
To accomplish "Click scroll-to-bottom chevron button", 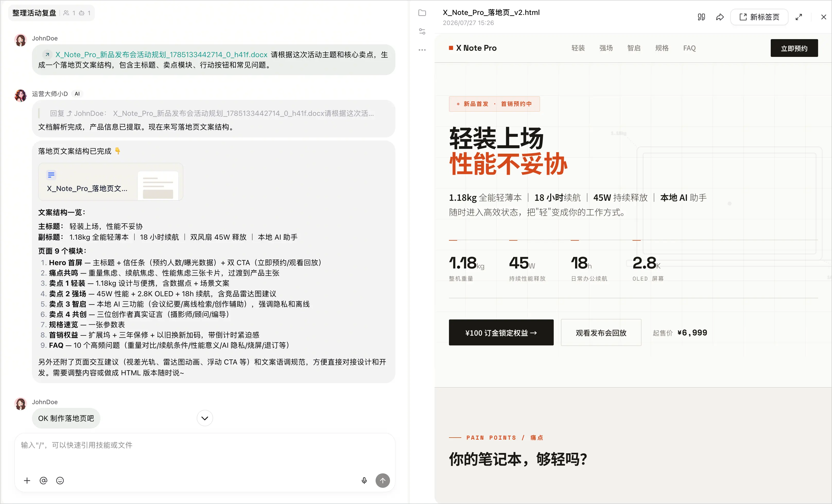I will click(x=205, y=418).
